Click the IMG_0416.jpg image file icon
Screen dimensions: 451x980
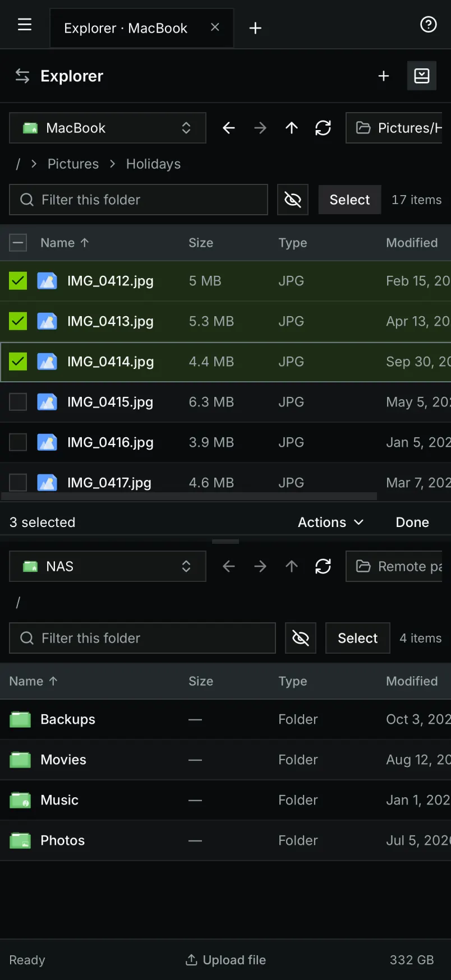(47, 442)
